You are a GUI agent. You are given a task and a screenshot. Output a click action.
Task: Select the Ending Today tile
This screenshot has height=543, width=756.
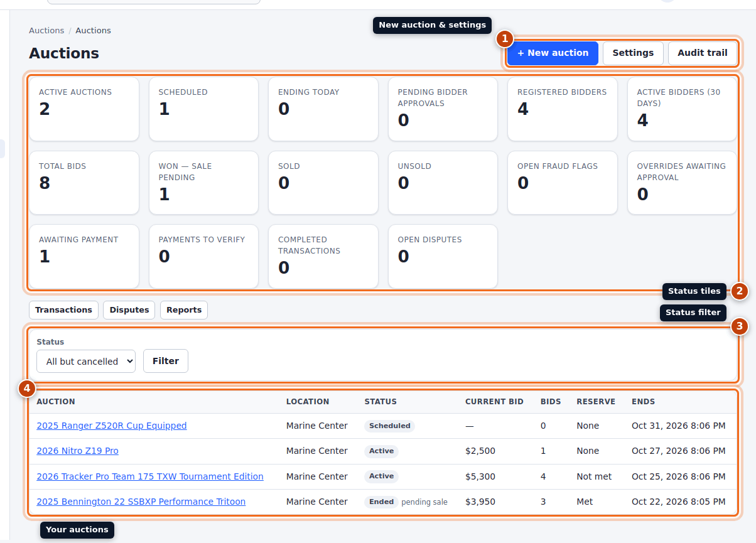click(x=323, y=109)
